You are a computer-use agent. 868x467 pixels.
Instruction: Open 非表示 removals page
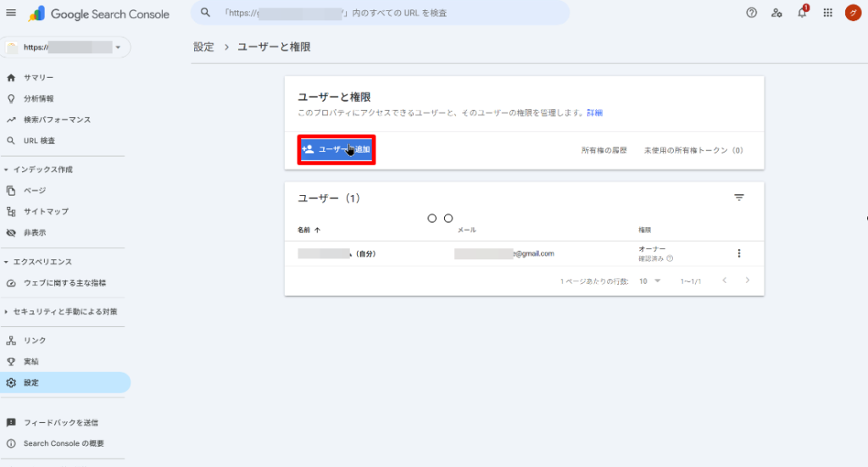[x=34, y=232]
